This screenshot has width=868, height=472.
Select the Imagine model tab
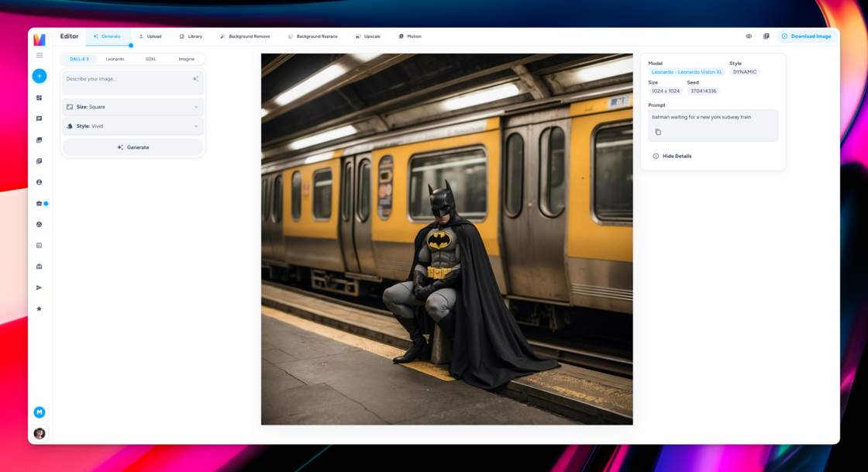[187, 59]
